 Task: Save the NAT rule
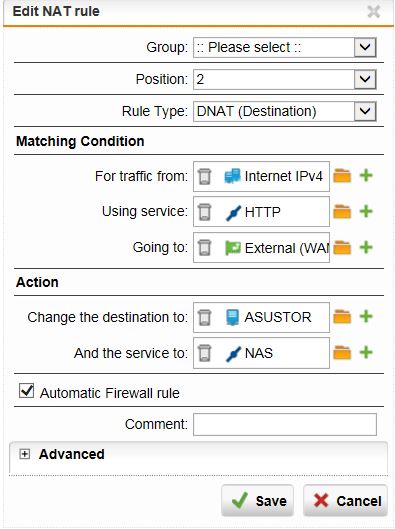point(258,501)
